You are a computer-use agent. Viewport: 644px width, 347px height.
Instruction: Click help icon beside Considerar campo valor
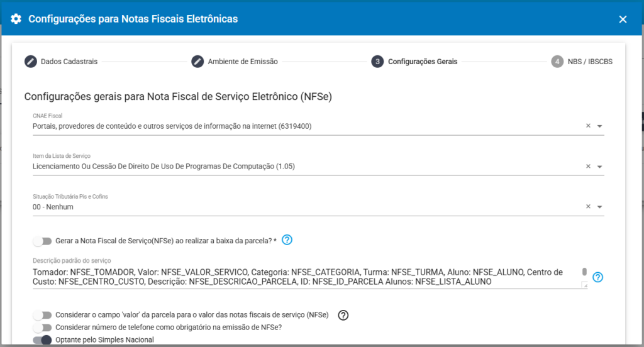[343, 315]
